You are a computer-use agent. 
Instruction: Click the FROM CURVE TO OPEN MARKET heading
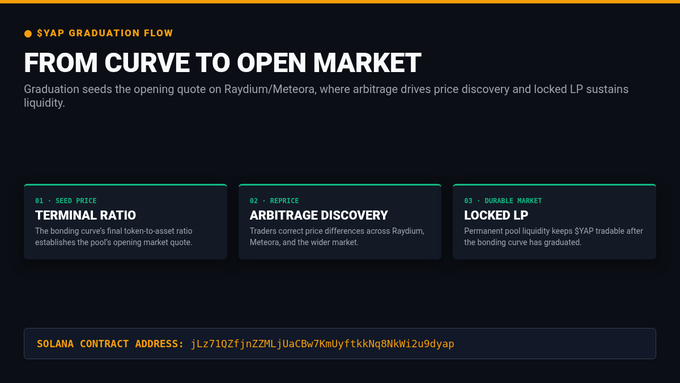point(222,62)
